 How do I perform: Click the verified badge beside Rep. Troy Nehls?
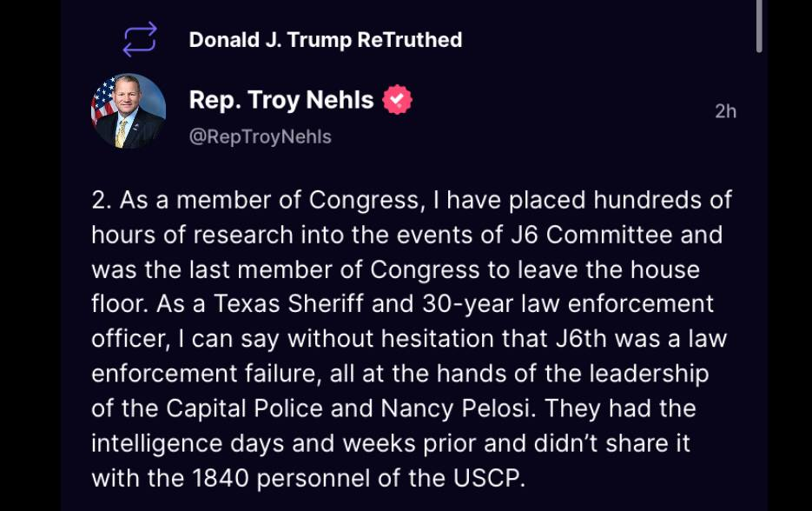(397, 101)
